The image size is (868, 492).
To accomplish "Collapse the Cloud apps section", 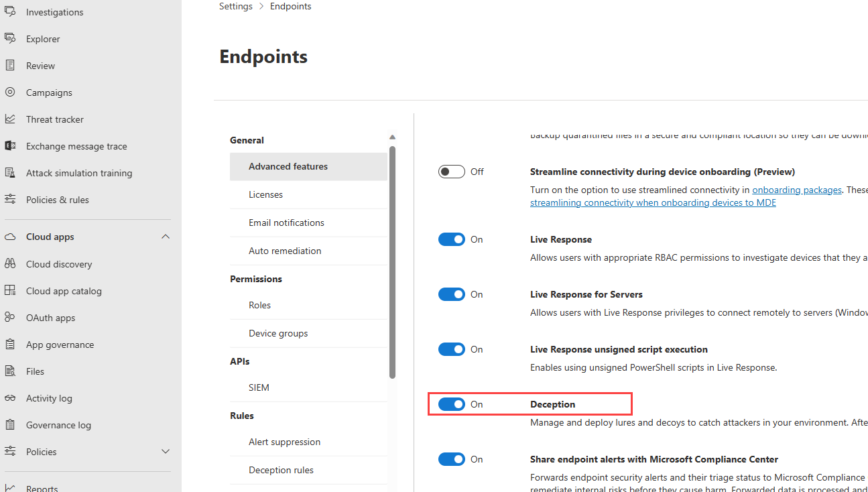I will [166, 237].
